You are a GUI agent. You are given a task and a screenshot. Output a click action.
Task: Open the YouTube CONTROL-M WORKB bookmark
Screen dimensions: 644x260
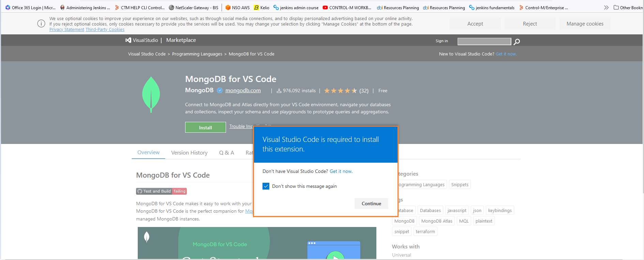(347, 7)
